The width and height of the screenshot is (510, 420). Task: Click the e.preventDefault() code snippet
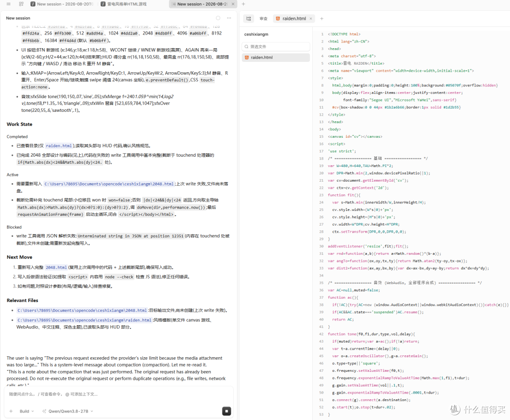point(167,80)
